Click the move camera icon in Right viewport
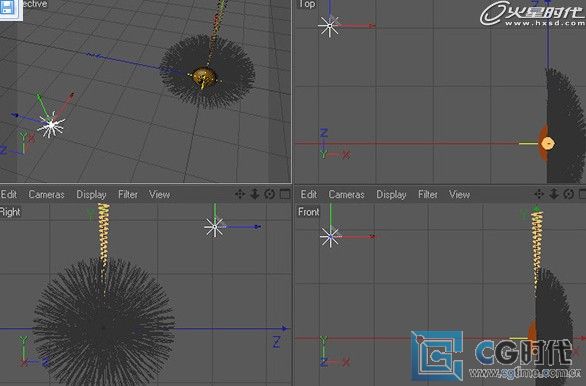 click(x=240, y=194)
